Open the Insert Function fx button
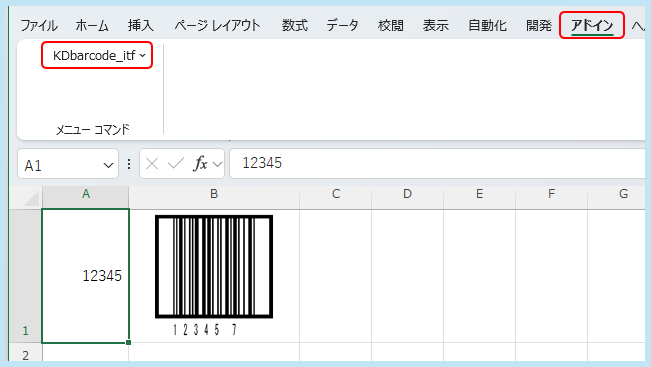This screenshot has width=651, height=367. tap(200, 164)
